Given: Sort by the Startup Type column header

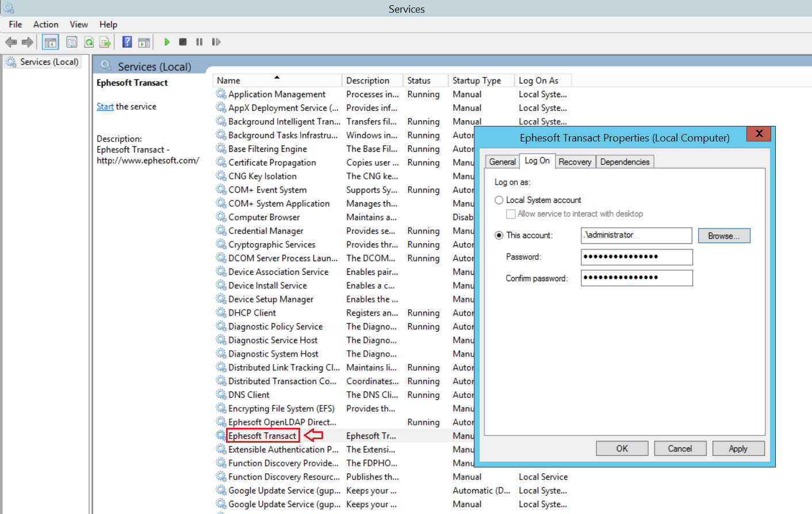Looking at the screenshot, I should coord(481,80).
